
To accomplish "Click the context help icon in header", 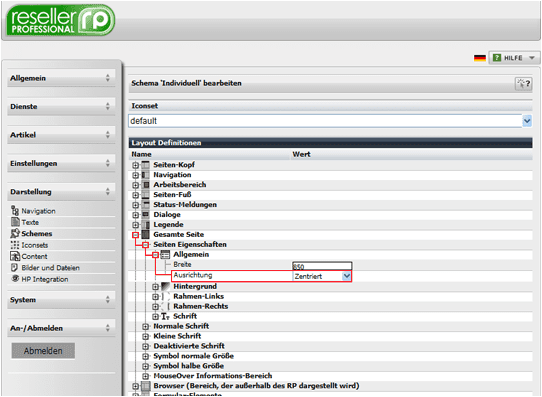I will 523,84.
